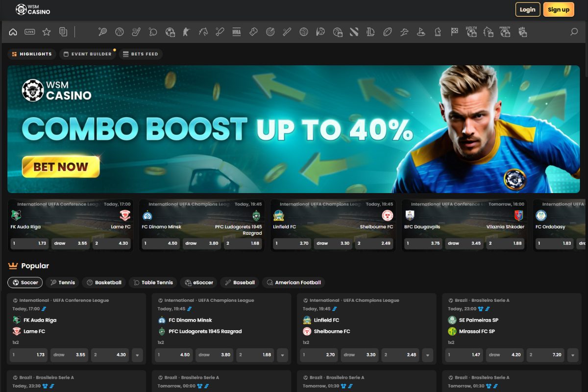588x392 pixels.
Task: Select the Tennis racket sport icon
Action: [102, 31]
